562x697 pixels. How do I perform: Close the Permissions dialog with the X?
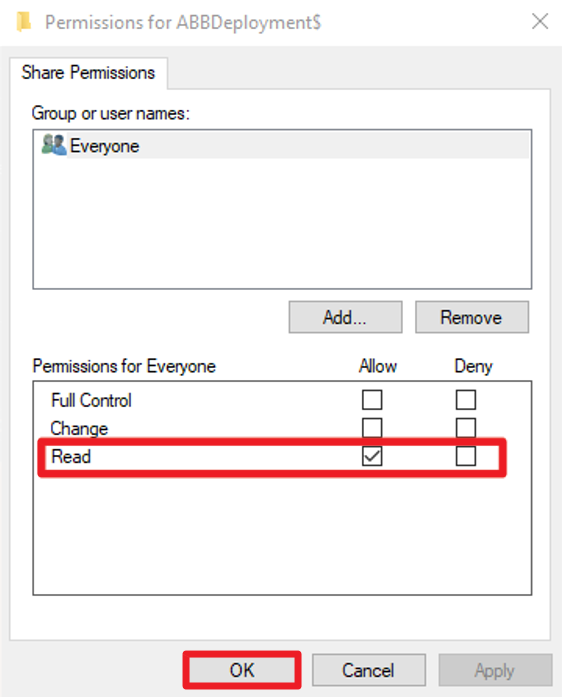(x=540, y=21)
